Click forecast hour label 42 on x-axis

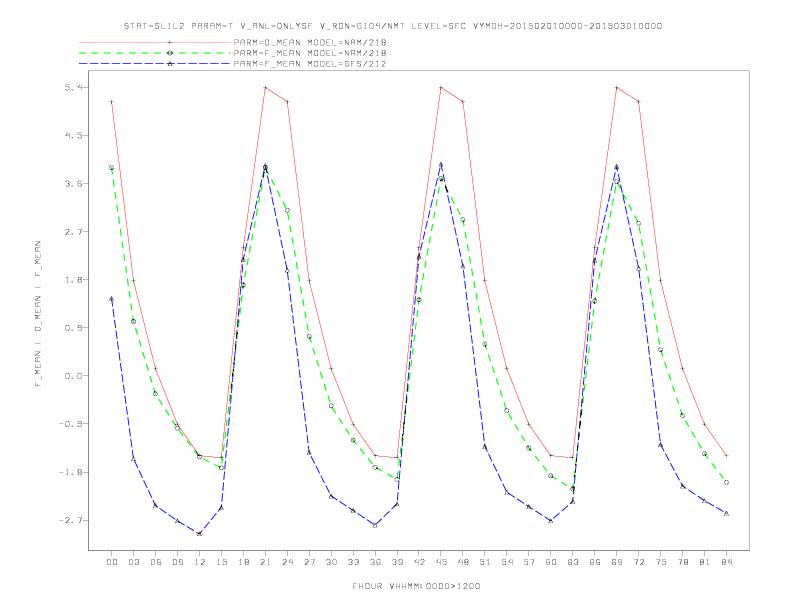pyautogui.click(x=419, y=562)
